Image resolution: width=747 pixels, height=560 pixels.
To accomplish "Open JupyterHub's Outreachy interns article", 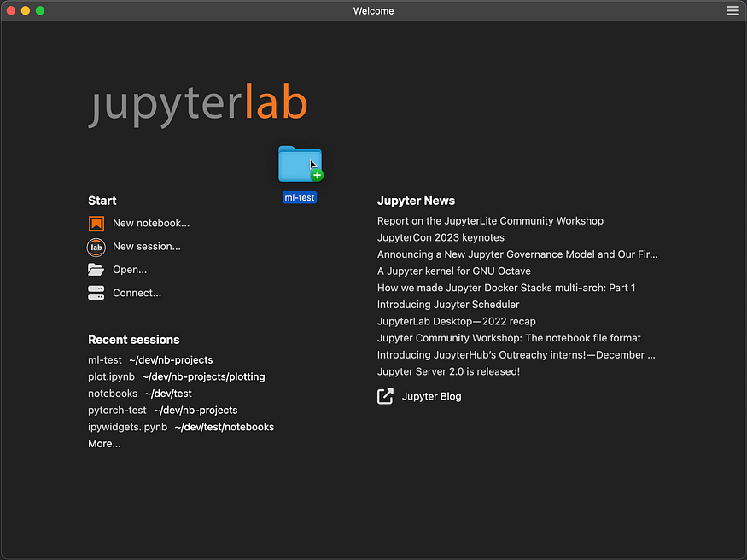I will (516, 355).
